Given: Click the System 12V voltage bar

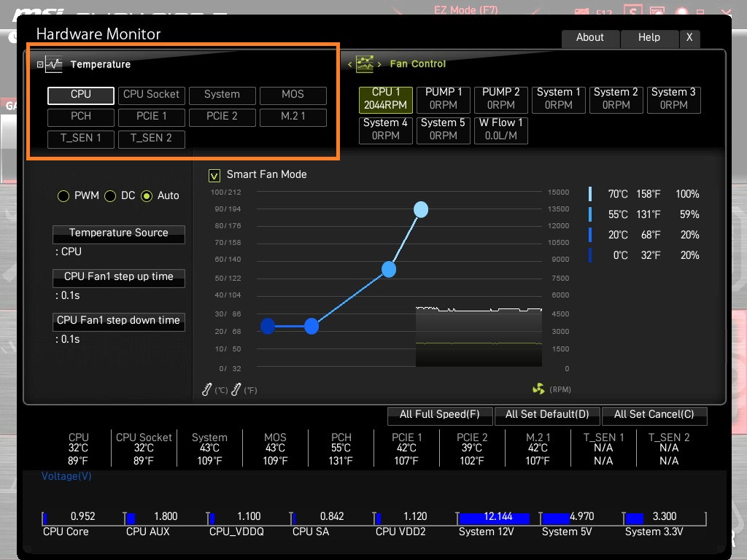Looking at the screenshot, I should click(x=494, y=518).
